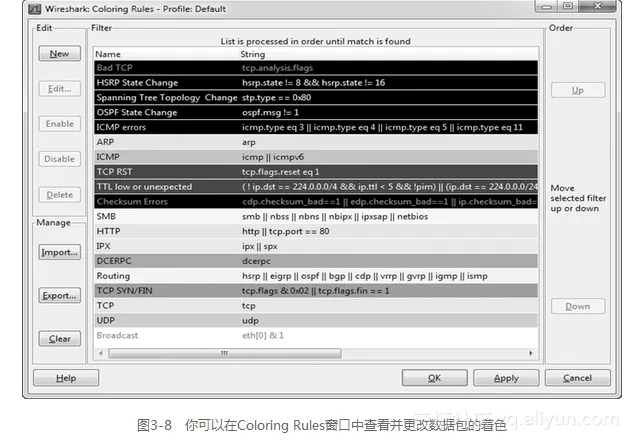Create a New coloring rule
Viewport: 630px width, 440px height.
(59, 53)
